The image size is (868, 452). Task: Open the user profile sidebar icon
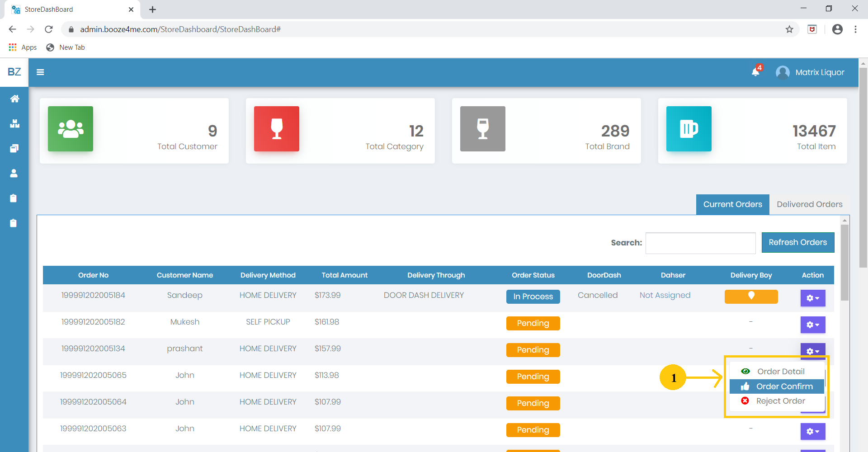pyautogui.click(x=14, y=173)
